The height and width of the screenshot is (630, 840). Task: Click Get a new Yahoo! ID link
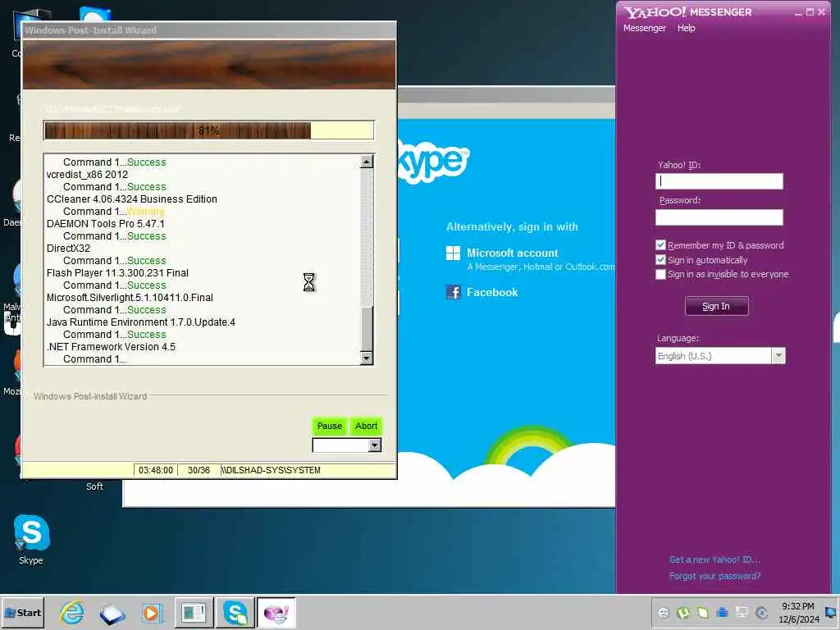pyautogui.click(x=714, y=559)
